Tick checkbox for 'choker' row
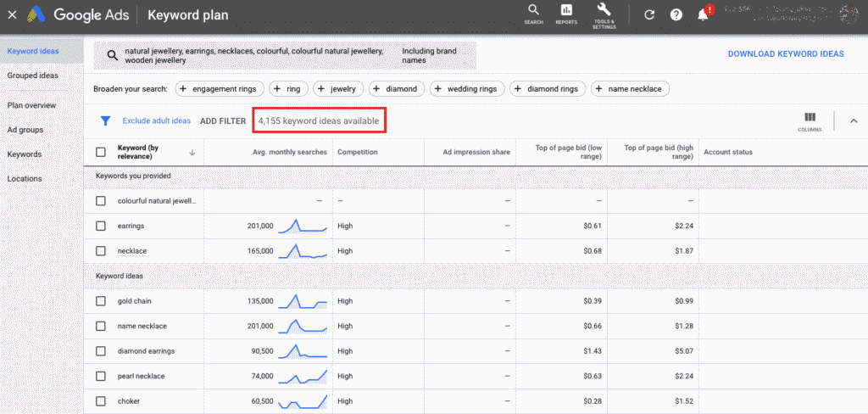Image resolution: width=868 pixels, height=414 pixels. pos(101,401)
